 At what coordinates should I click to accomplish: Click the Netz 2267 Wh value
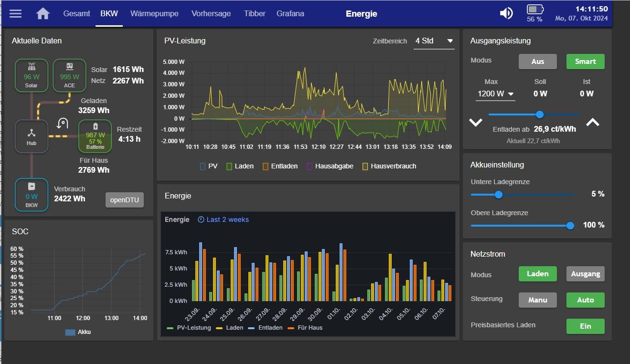[x=128, y=81]
